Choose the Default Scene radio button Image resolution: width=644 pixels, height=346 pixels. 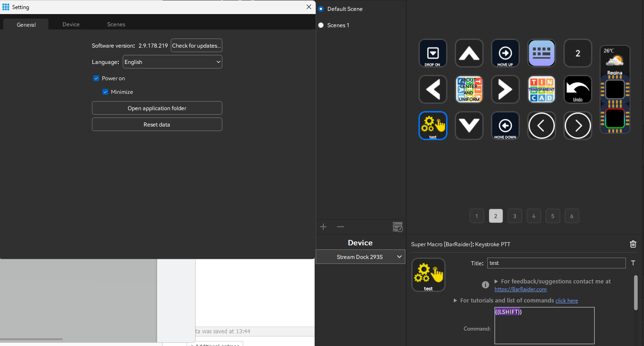click(x=321, y=9)
